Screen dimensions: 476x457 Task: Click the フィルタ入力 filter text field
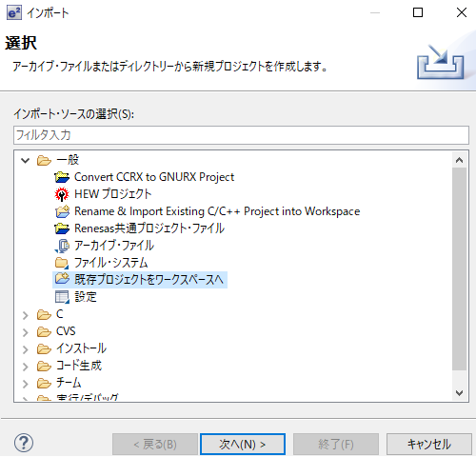click(x=241, y=135)
